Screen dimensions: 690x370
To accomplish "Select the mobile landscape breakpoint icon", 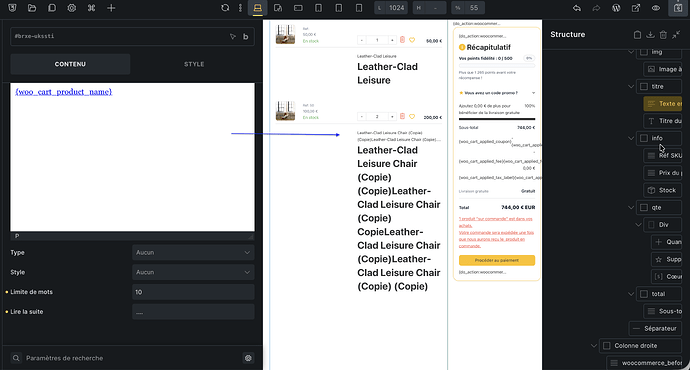I will point(339,8).
